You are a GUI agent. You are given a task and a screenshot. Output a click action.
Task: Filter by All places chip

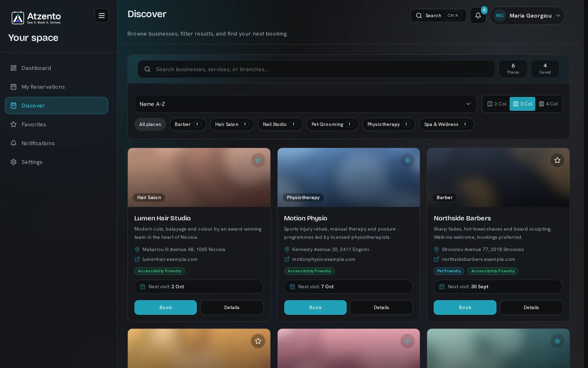click(150, 124)
